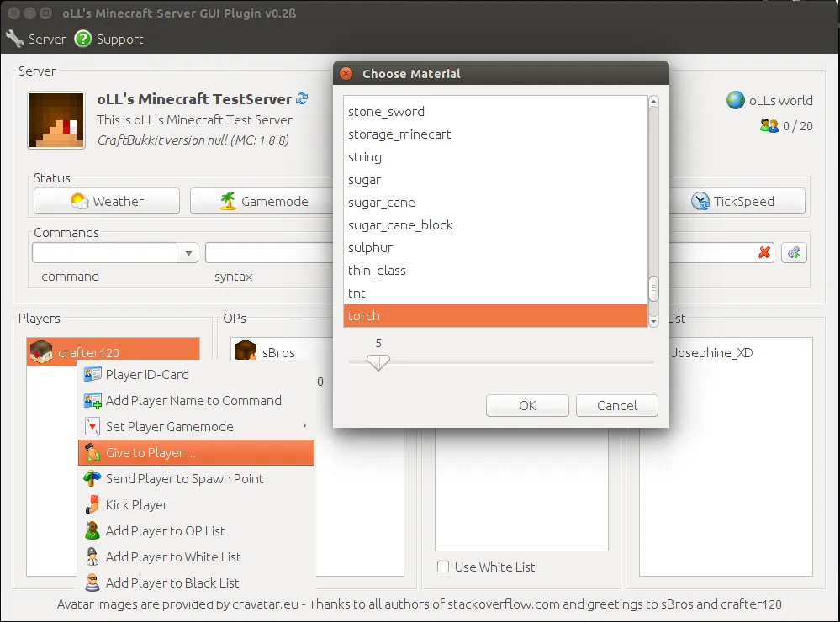Image resolution: width=840 pixels, height=622 pixels.
Task: Click the command combo box field
Action: pos(104,253)
